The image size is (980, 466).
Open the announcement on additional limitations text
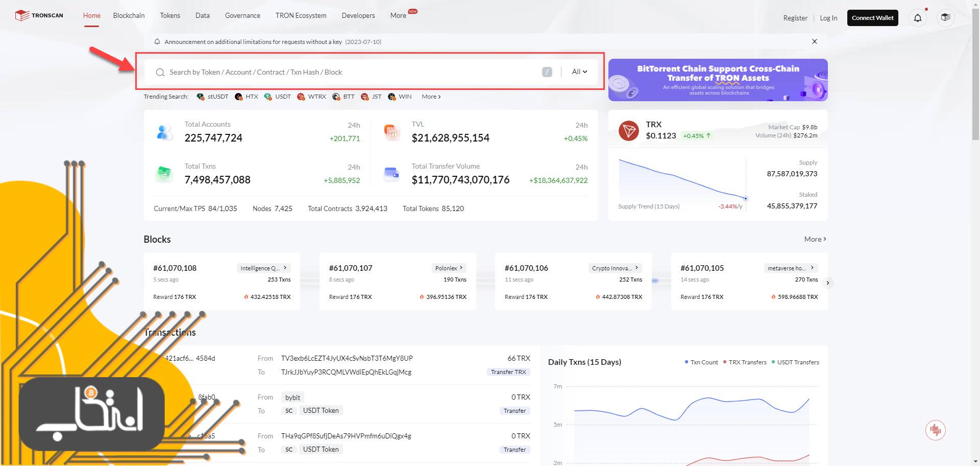[253, 41]
